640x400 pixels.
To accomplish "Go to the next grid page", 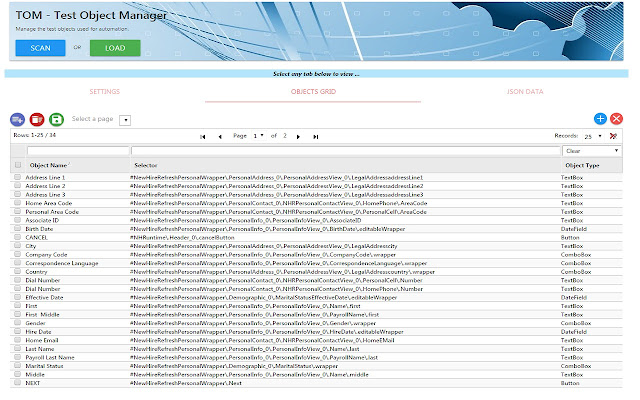I will pos(299,136).
